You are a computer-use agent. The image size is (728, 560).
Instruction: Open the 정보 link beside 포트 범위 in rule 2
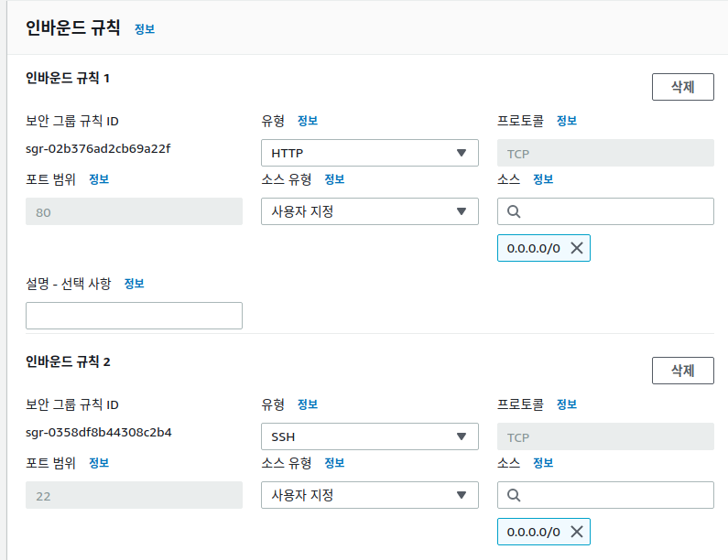tap(99, 463)
